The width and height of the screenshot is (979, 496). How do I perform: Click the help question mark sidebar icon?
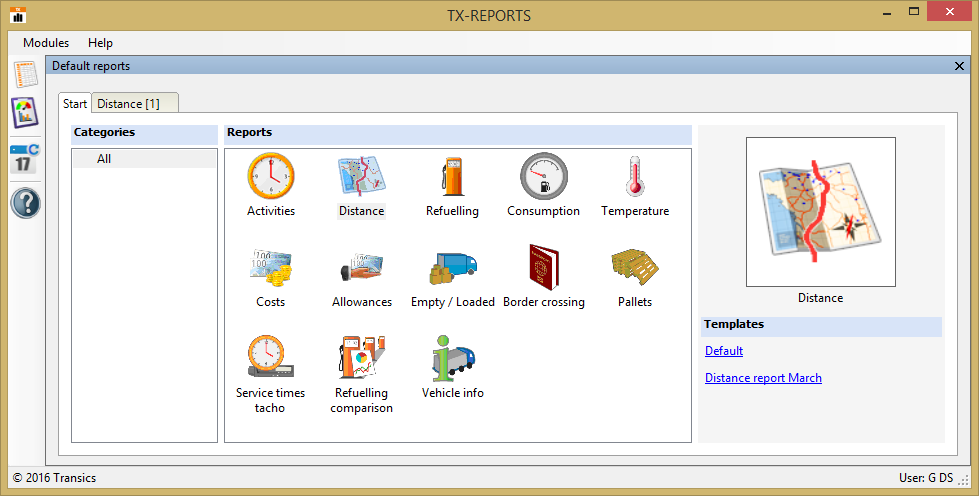pyautogui.click(x=25, y=203)
